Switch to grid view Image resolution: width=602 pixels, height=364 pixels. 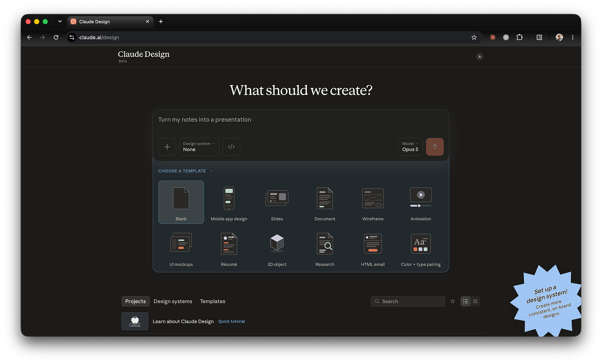point(475,301)
